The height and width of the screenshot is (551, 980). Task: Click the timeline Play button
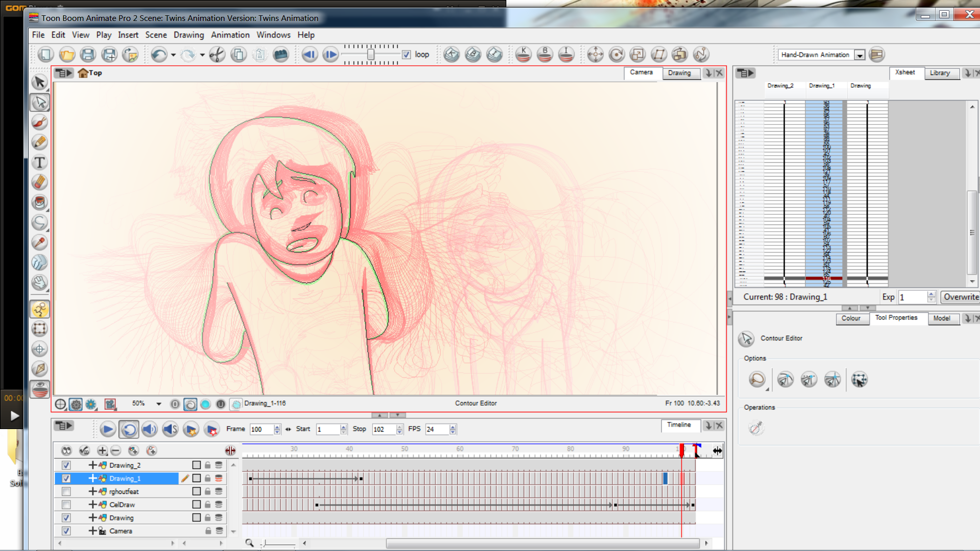pyautogui.click(x=108, y=430)
